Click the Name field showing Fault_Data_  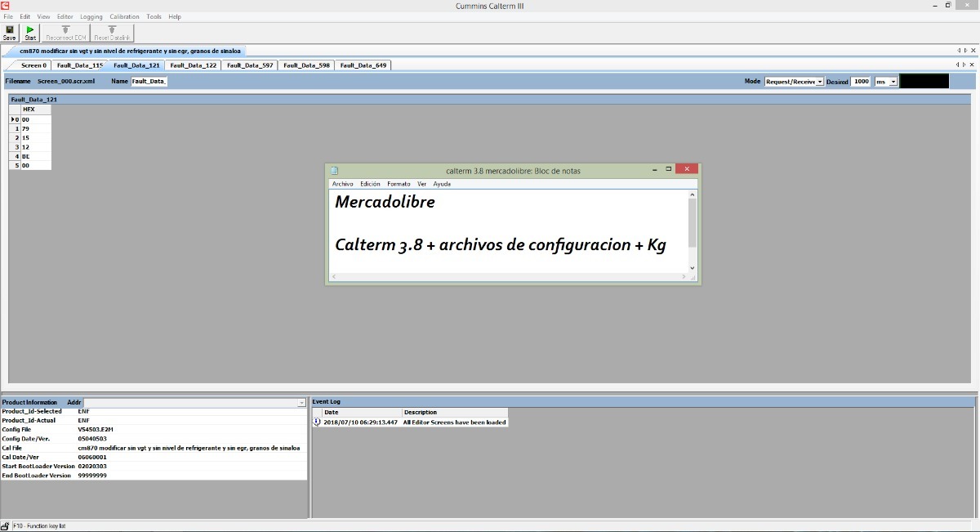tap(149, 82)
